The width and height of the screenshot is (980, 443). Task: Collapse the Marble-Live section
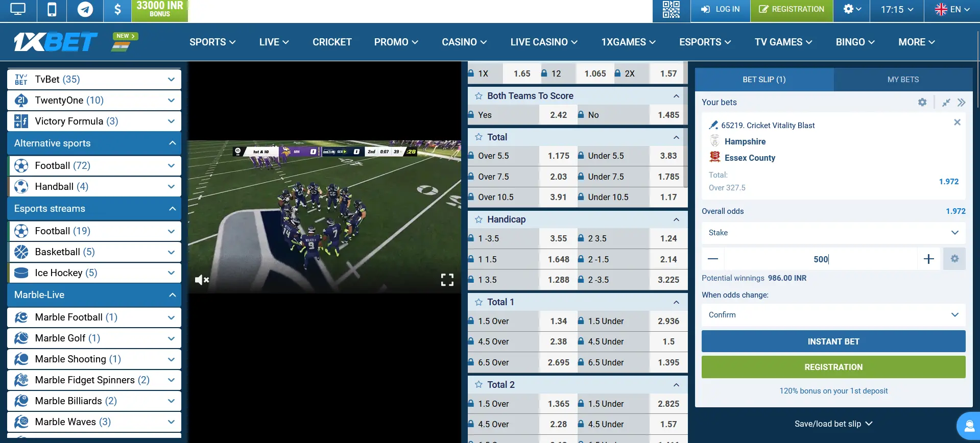click(172, 294)
